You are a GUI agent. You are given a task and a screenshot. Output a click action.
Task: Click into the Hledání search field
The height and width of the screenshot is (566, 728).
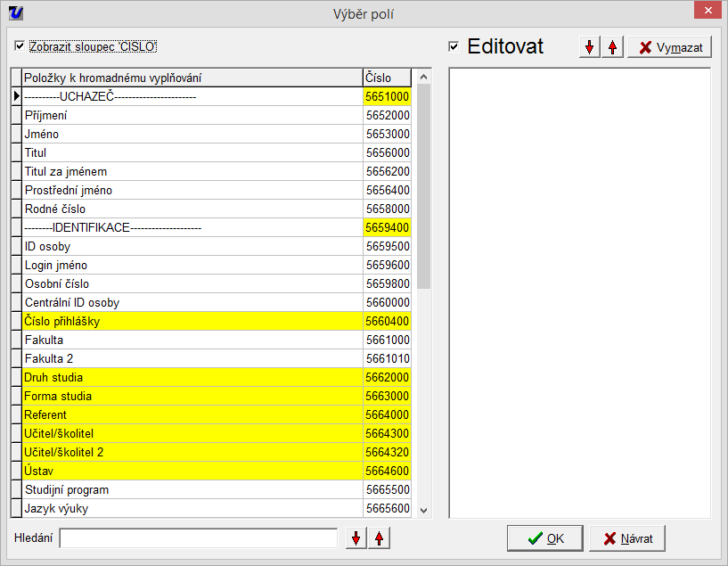[x=198, y=538]
